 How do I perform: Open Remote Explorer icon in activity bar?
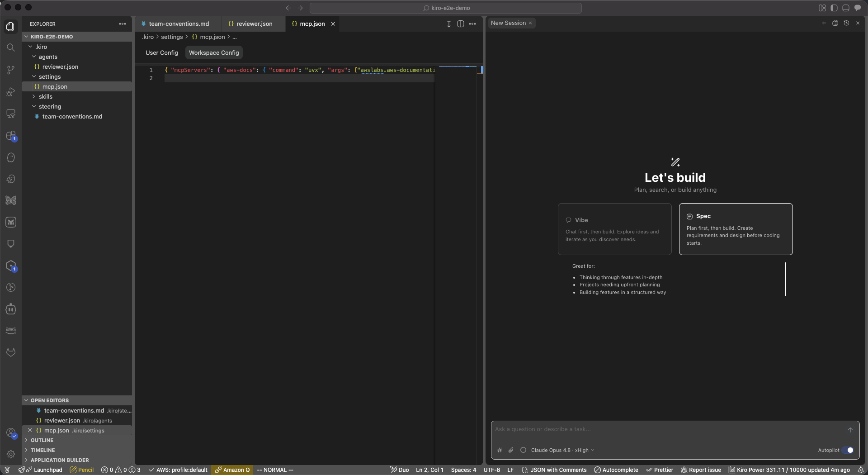coord(10,114)
